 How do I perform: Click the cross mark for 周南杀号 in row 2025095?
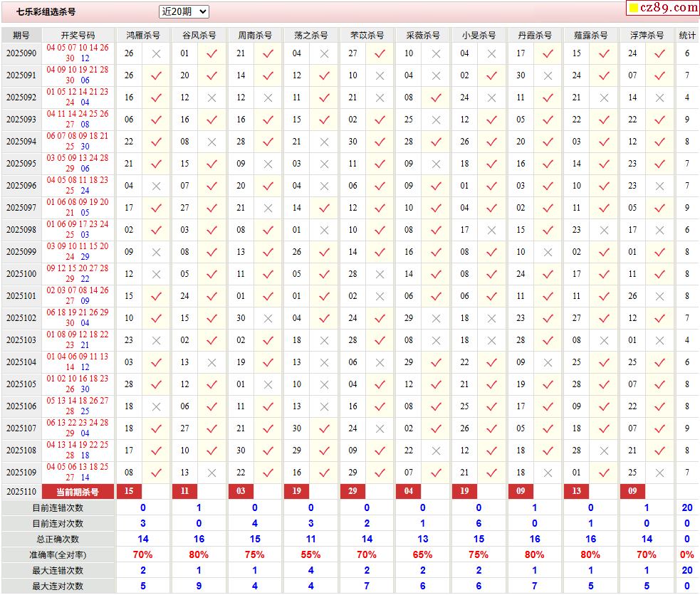(x=268, y=164)
